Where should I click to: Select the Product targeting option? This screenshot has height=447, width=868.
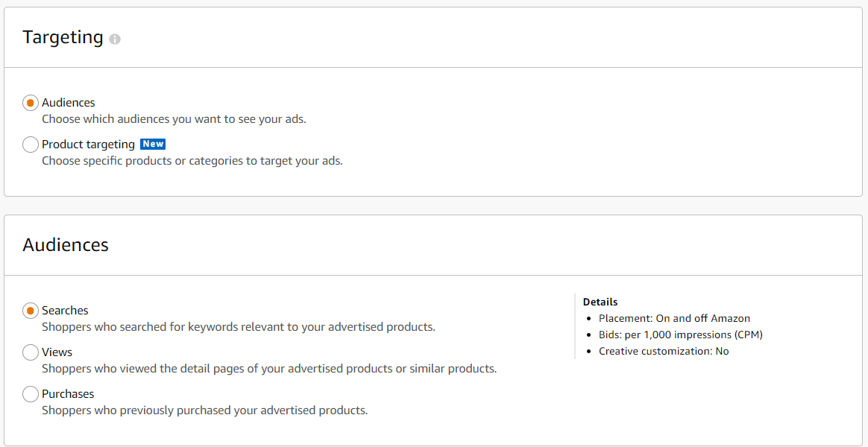click(30, 144)
